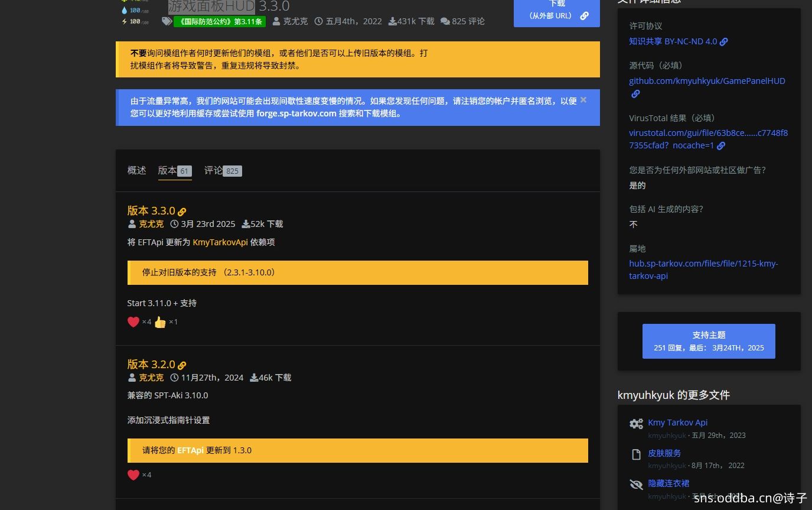
Task: Open the 版本 3.2.0 title link
Action: click(x=151, y=364)
